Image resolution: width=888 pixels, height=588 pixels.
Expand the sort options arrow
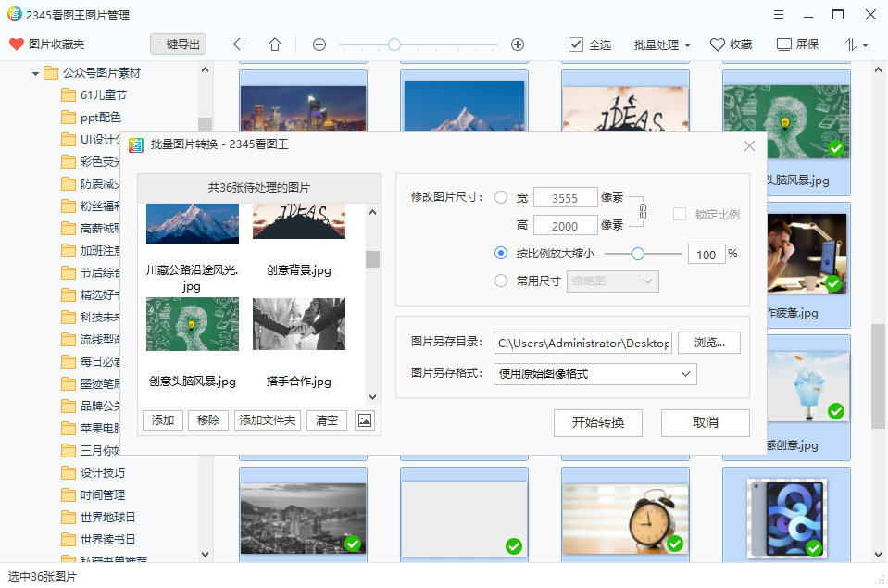(863, 44)
